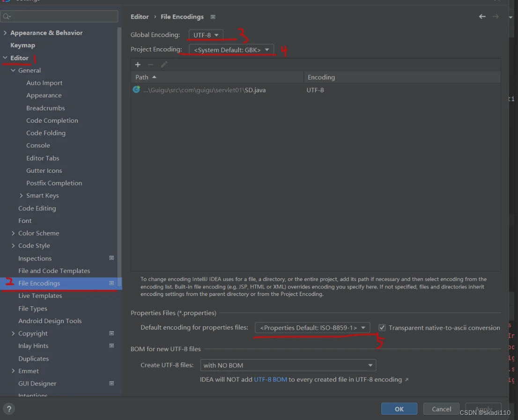518x420 pixels.
Task: Select Live Templates in settings tree
Action: click(x=40, y=296)
